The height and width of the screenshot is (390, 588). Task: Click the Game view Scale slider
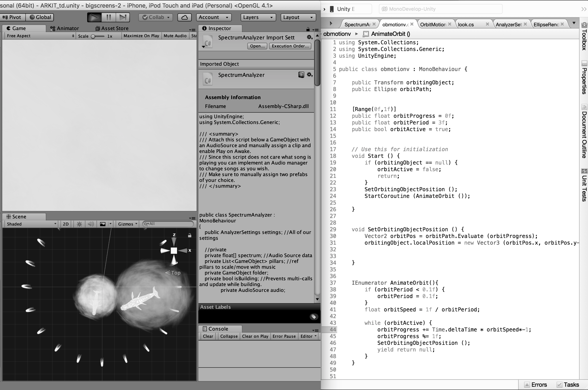coord(97,36)
